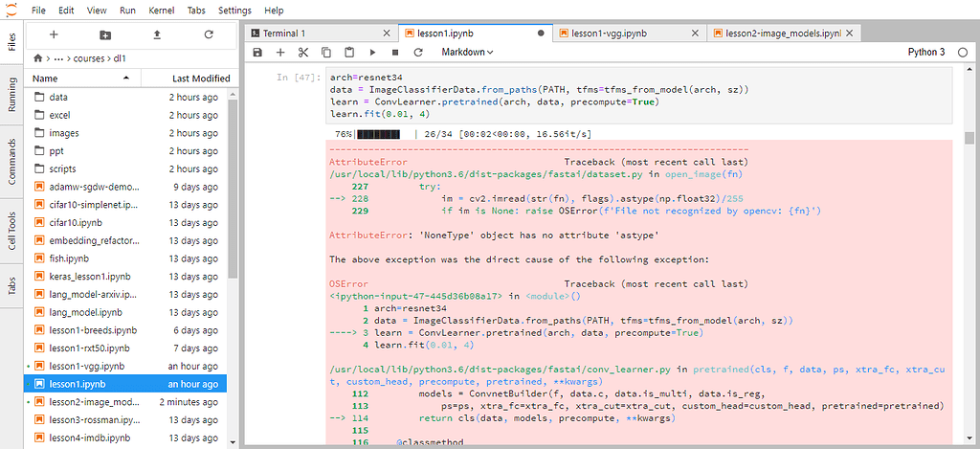Create a new folder in the file browser
980x449 pixels.
(105, 34)
